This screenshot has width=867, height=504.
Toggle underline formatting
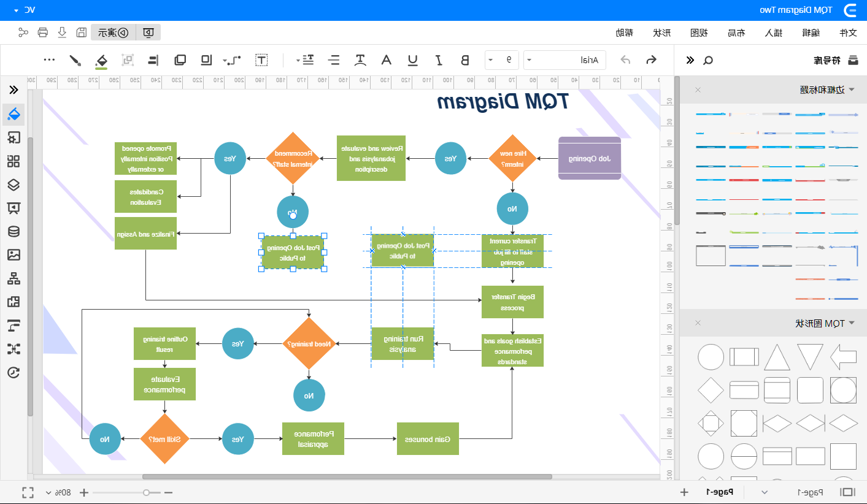pos(413,60)
